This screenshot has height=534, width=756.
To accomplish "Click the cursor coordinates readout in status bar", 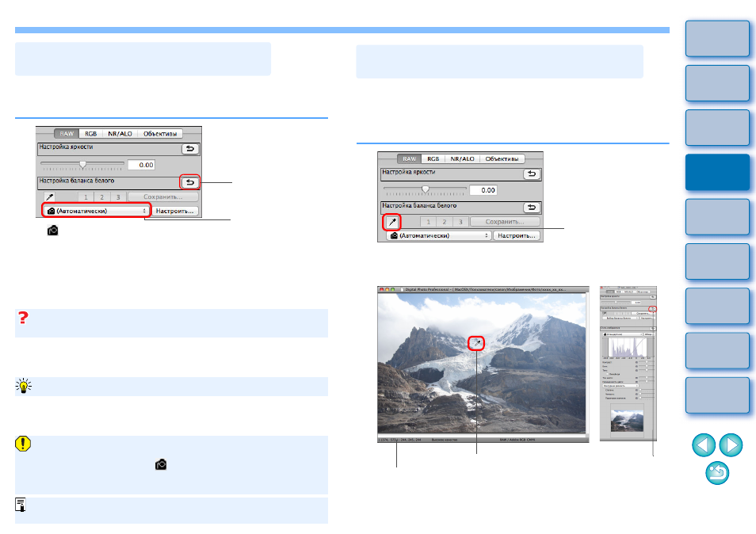I will click(400, 440).
